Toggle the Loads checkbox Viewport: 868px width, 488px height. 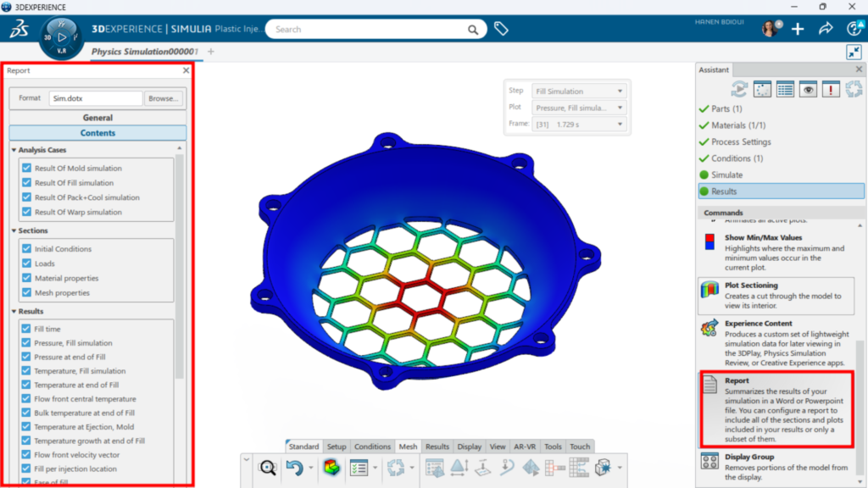[26, 263]
